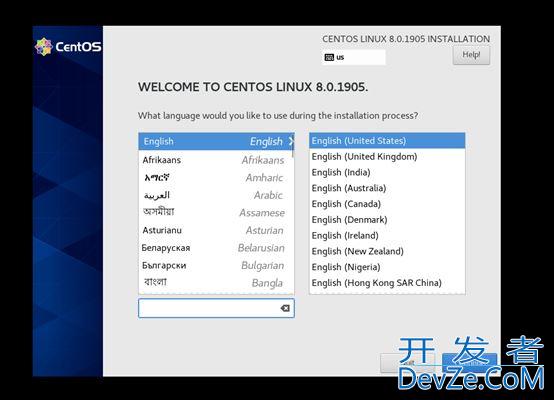
Task: Click in the language search input field
Action: [216, 308]
